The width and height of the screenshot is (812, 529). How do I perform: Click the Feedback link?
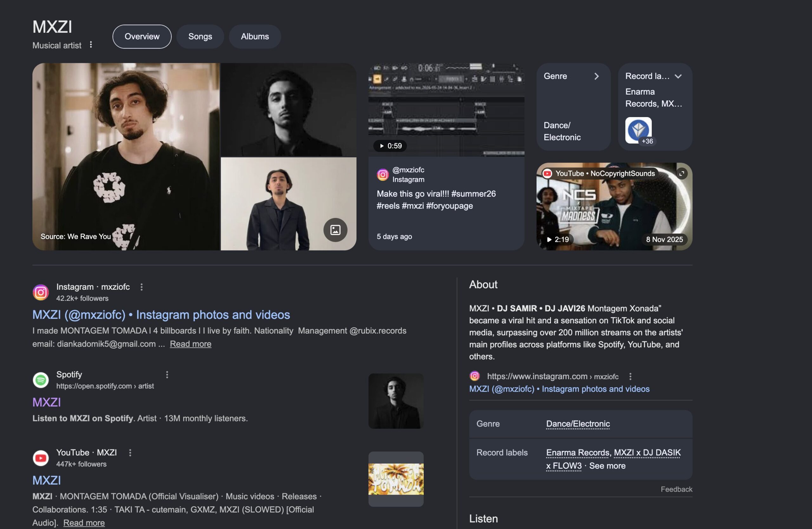676,489
